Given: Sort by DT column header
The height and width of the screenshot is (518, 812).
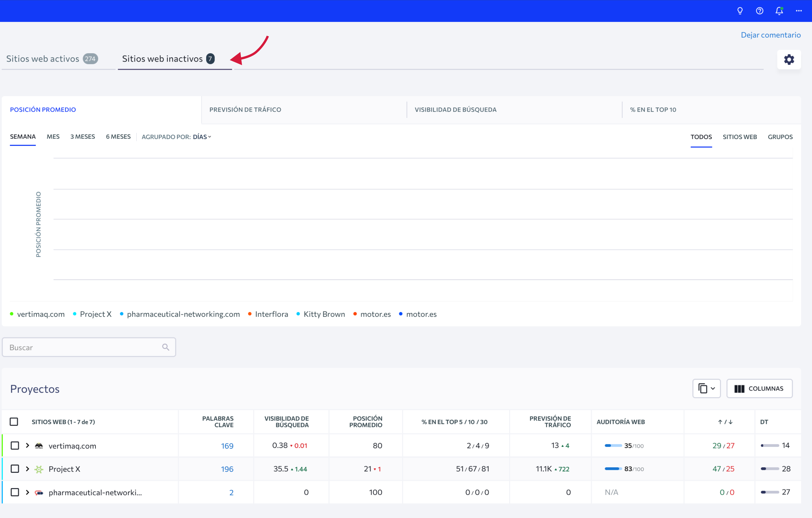Looking at the screenshot, I should tap(764, 422).
